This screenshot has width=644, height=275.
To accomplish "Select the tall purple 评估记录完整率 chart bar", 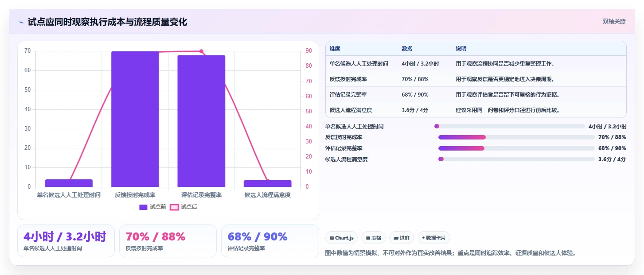I will [201, 121].
